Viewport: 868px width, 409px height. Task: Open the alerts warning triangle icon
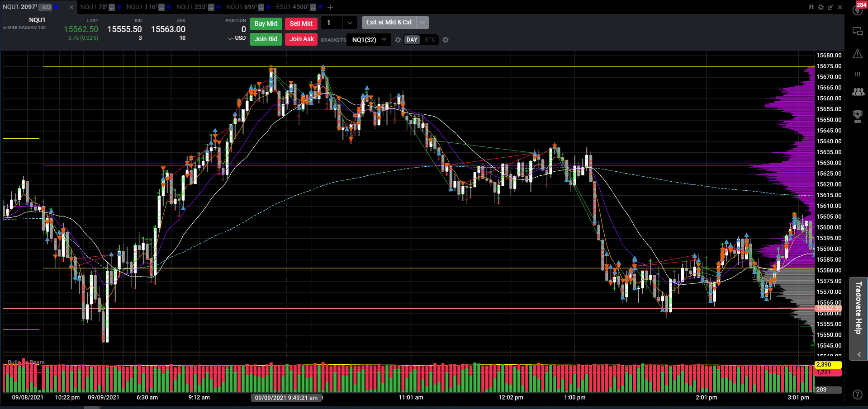(858, 54)
